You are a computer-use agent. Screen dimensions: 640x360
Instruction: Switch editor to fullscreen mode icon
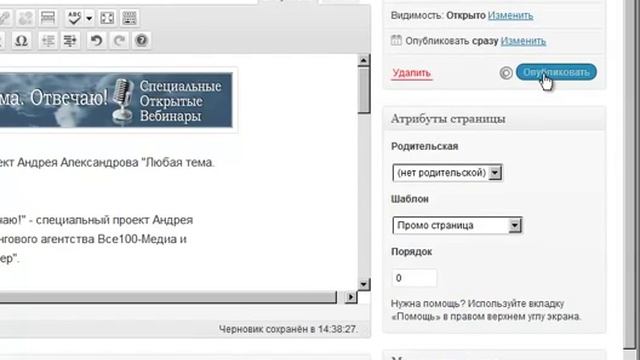[x=107, y=18]
